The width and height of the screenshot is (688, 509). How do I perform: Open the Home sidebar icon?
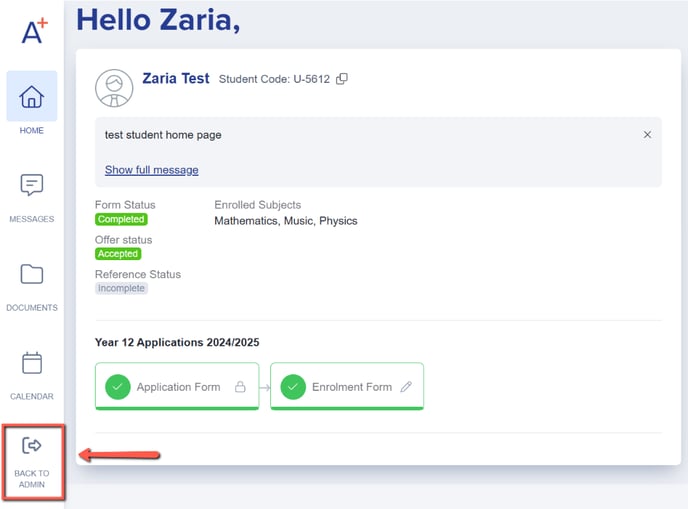pyautogui.click(x=32, y=96)
